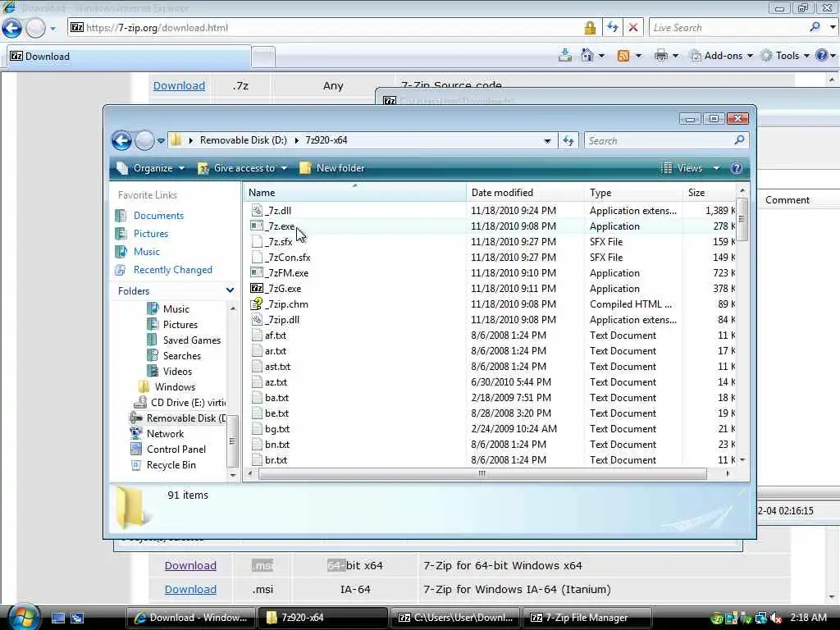Collapse the Folders pane chevron
This screenshot has width=840, height=630.
[230, 290]
